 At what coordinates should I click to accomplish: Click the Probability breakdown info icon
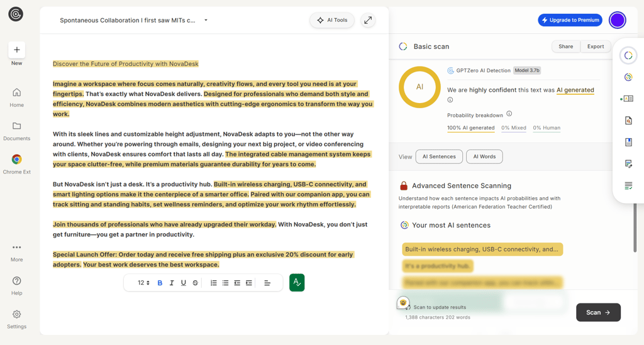pyautogui.click(x=509, y=114)
